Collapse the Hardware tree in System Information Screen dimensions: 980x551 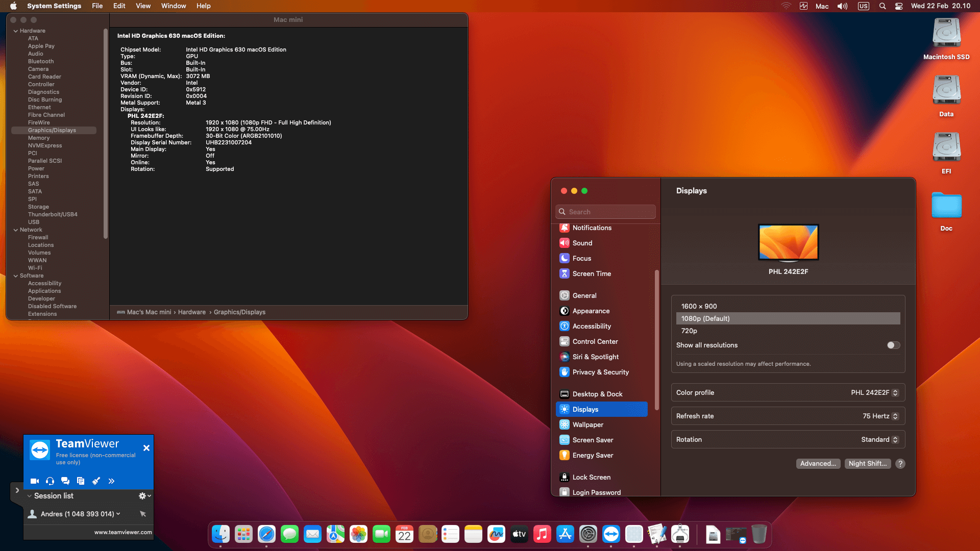click(15, 31)
